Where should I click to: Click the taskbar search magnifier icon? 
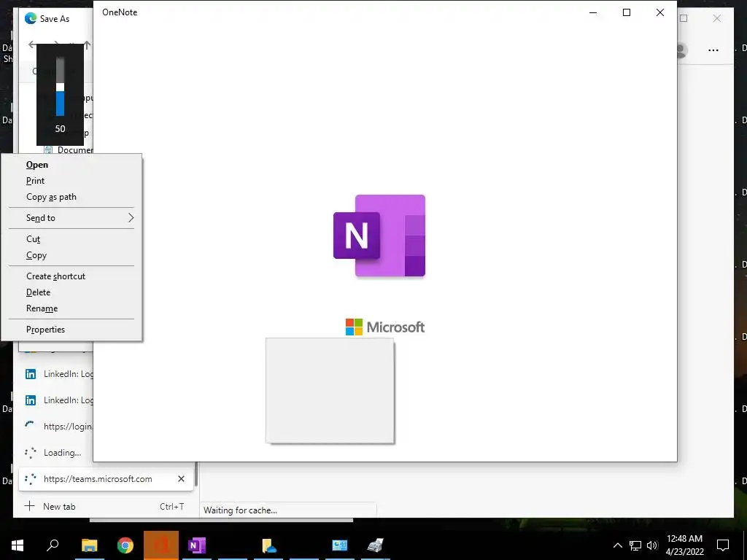(x=53, y=545)
